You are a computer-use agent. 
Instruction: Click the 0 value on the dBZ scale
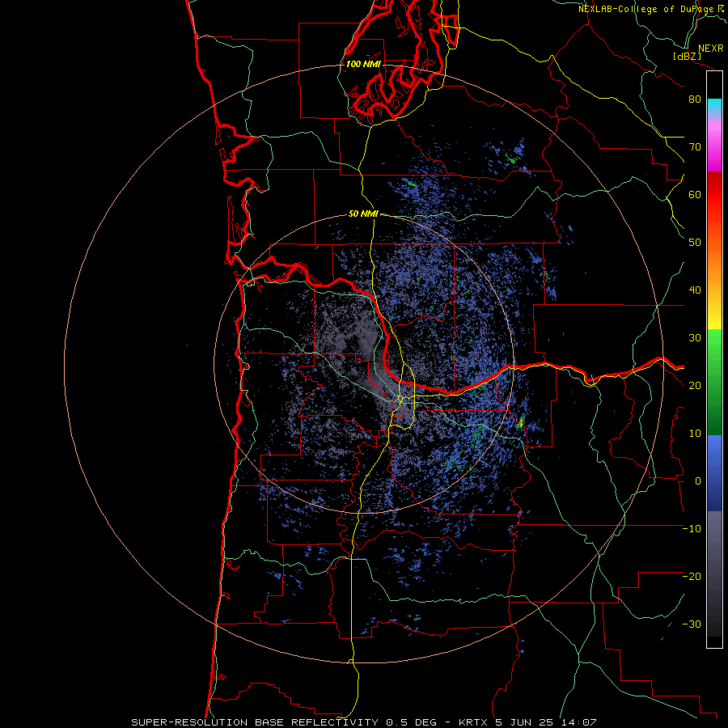tap(698, 481)
